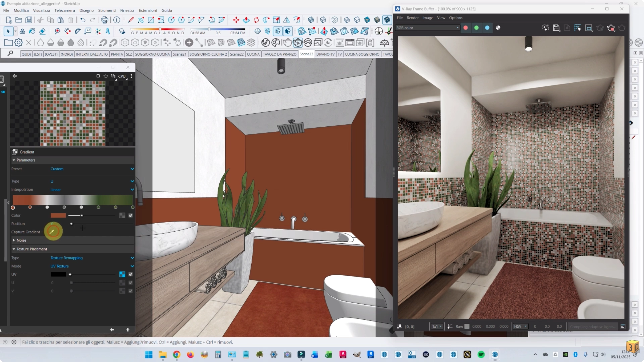Click the black UV color swatch
This screenshot has height=362, width=644.
[58, 274]
